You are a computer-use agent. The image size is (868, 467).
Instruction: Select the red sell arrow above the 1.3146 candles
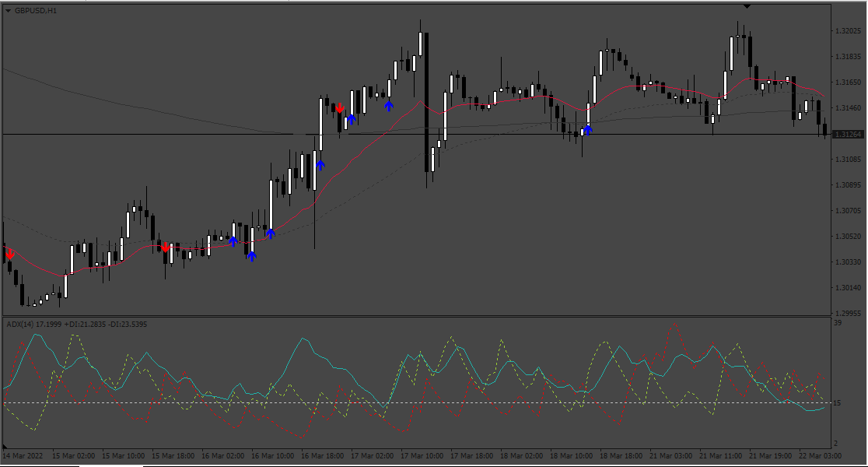point(340,108)
